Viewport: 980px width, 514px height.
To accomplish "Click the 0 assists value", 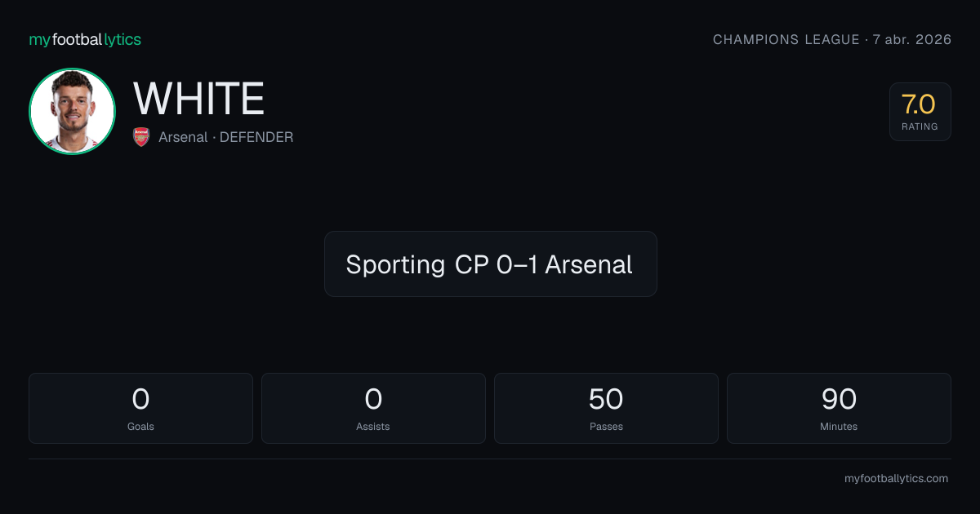I will click(x=373, y=399).
